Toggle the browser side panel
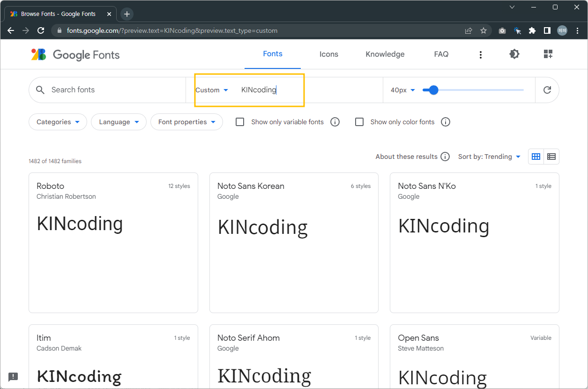 pos(547,30)
